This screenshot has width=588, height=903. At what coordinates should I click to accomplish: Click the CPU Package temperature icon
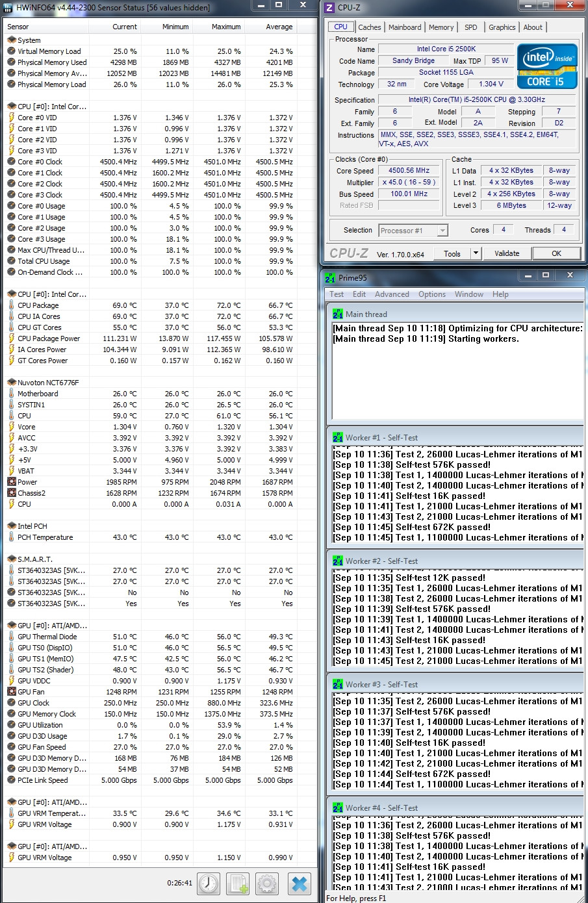click(x=11, y=305)
